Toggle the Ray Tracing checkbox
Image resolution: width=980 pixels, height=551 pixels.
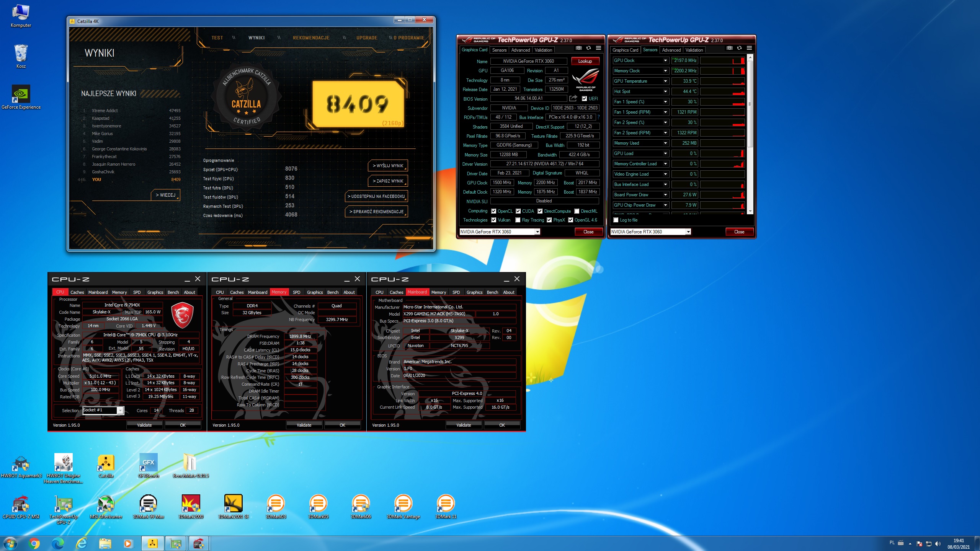pos(518,220)
